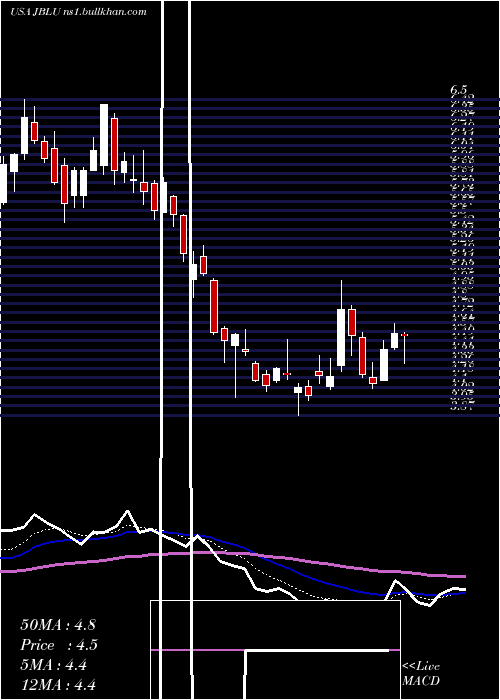Viewport: 500px width, 700px height.
Task: Click the 12MA : 4.4 reading
Action: tap(58, 685)
